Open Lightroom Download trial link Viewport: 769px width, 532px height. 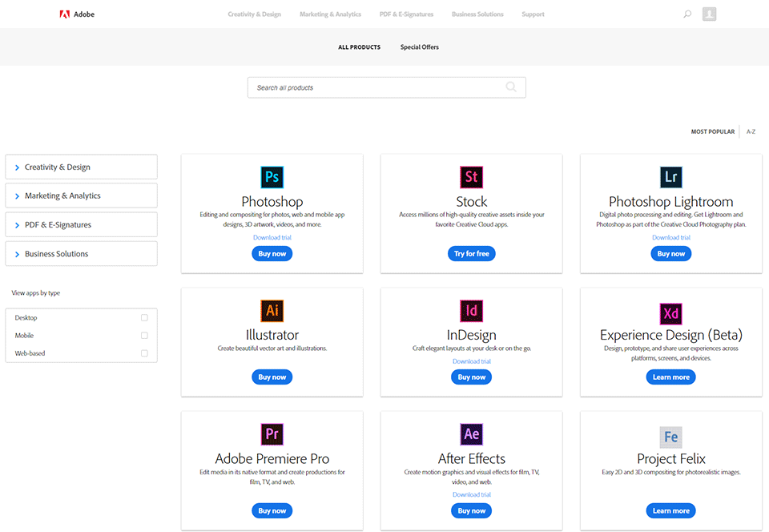click(671, 237)
